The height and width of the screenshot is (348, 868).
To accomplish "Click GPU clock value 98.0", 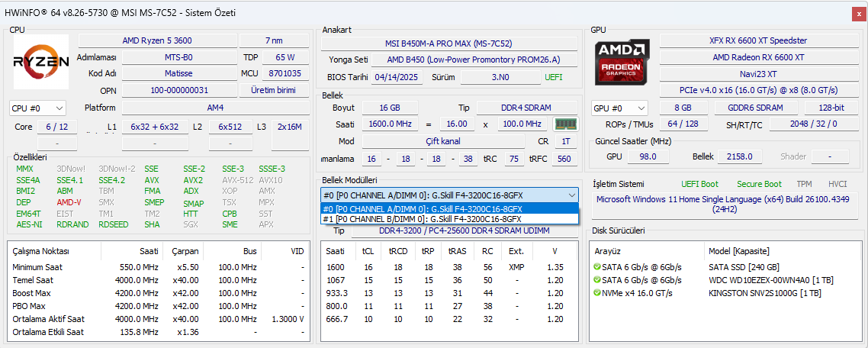I will tap(647, 156).
